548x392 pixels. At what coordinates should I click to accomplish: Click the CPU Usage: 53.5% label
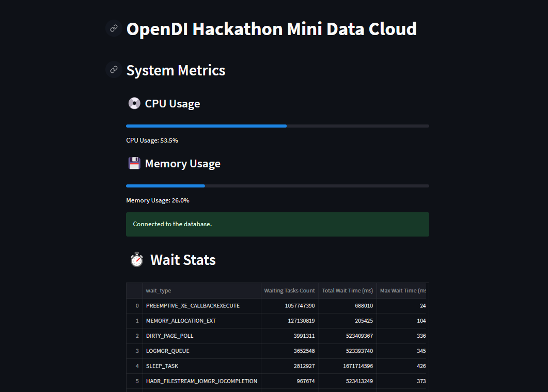(152, 140)
